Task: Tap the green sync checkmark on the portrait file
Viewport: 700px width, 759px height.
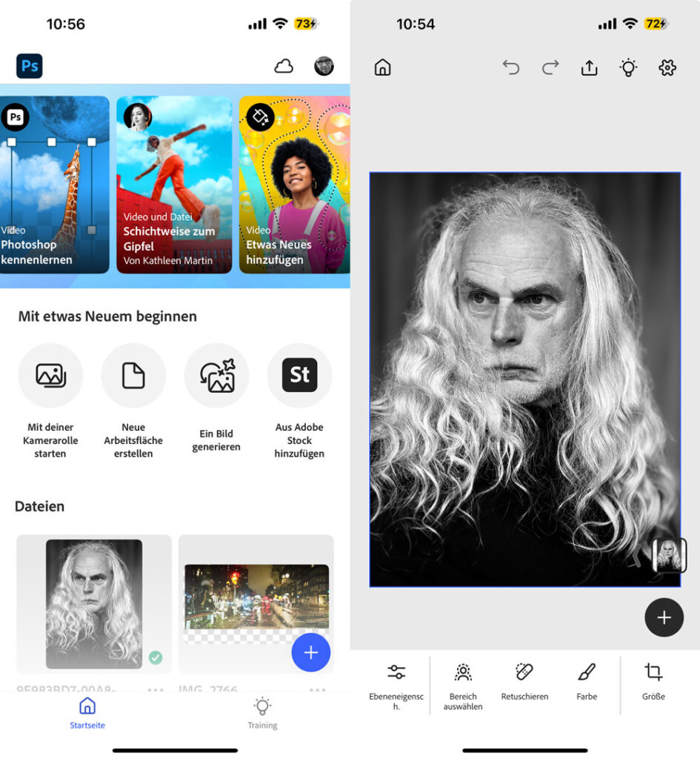Action: [156, 657]
